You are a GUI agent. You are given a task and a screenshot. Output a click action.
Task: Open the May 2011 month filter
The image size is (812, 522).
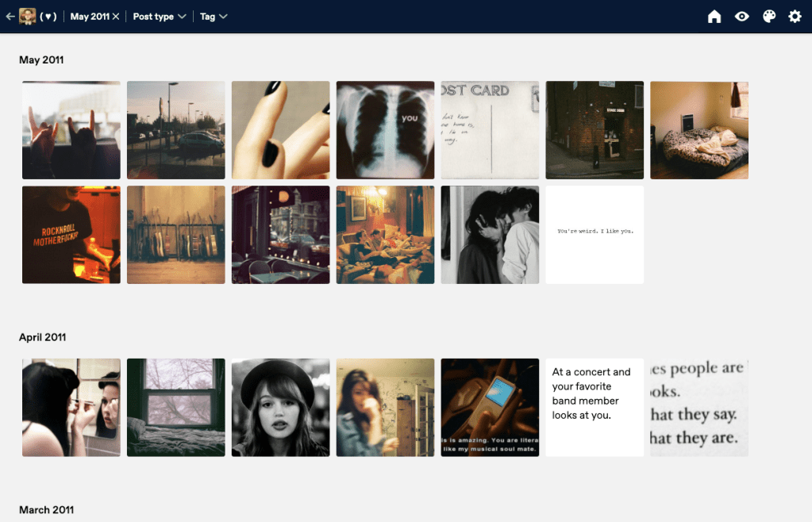[x=89, y=17]
